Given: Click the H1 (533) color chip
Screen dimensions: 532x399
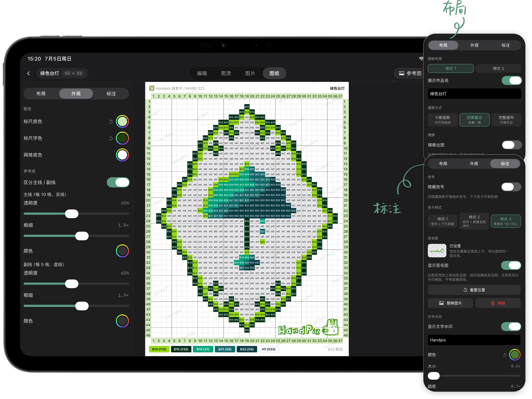Looking at the screenshot, I should [x=269, y=349].
